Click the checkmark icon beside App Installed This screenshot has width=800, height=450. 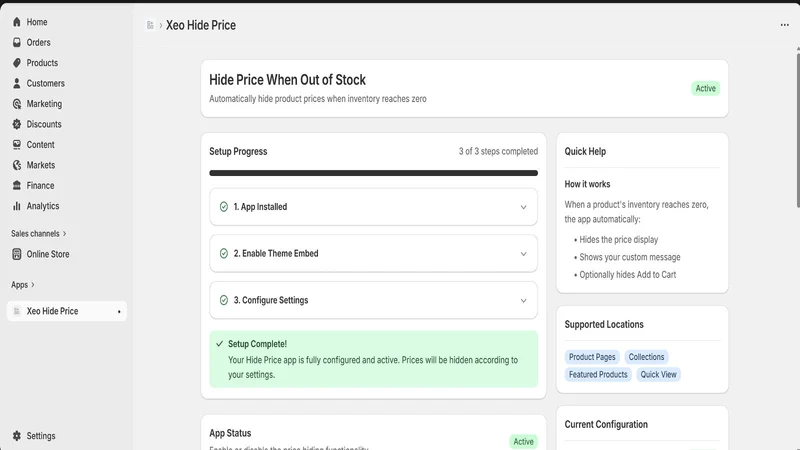pos(223,207)
